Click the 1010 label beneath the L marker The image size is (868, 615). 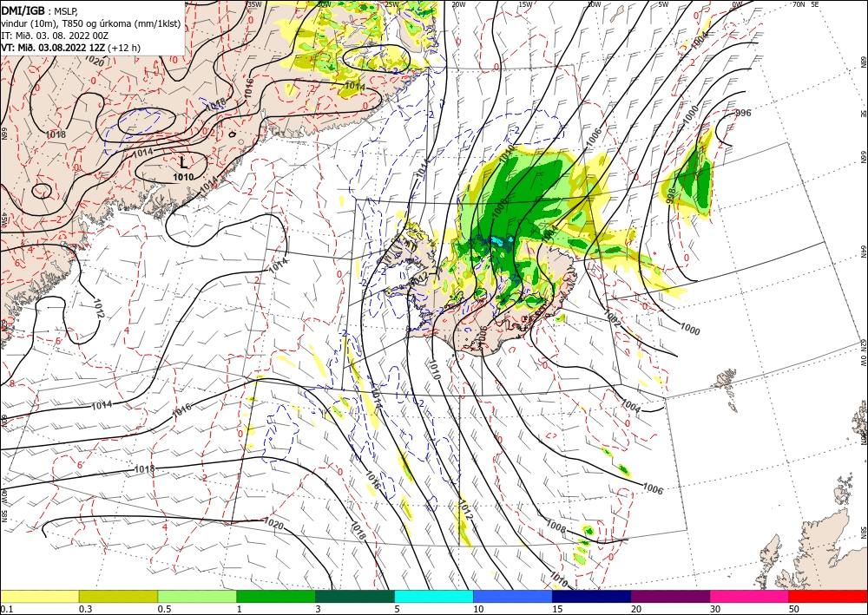183,177
